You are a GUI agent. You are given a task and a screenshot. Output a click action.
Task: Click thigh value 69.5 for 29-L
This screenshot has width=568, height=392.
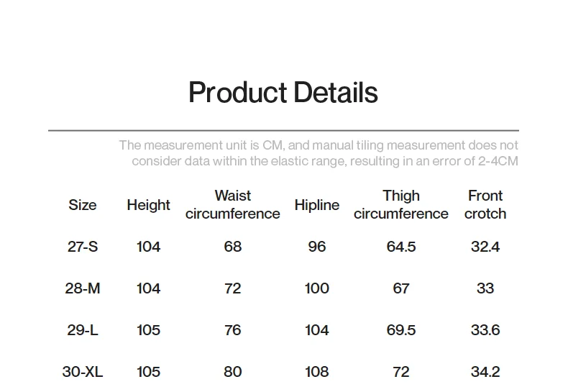tap(400, 330)
